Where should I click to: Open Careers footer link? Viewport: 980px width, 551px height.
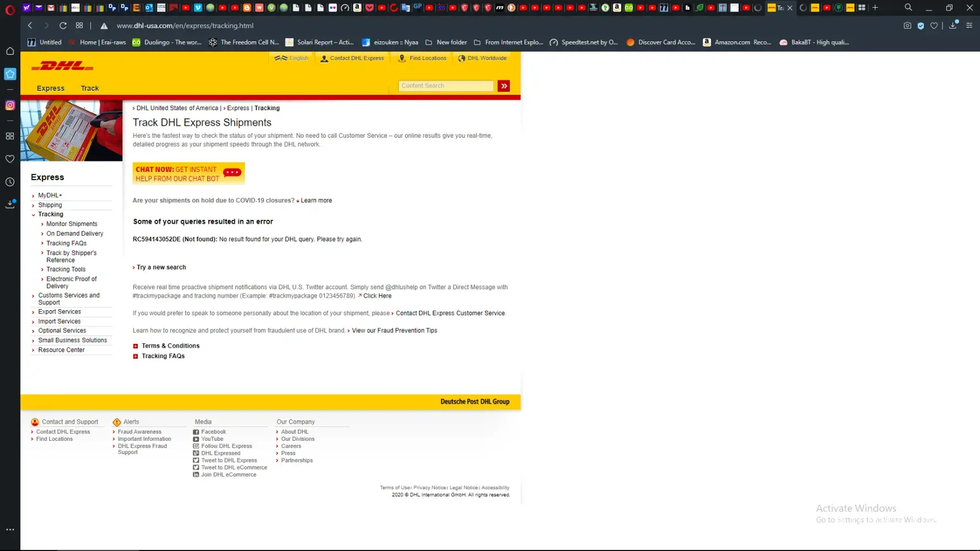(x=291, y=446)
